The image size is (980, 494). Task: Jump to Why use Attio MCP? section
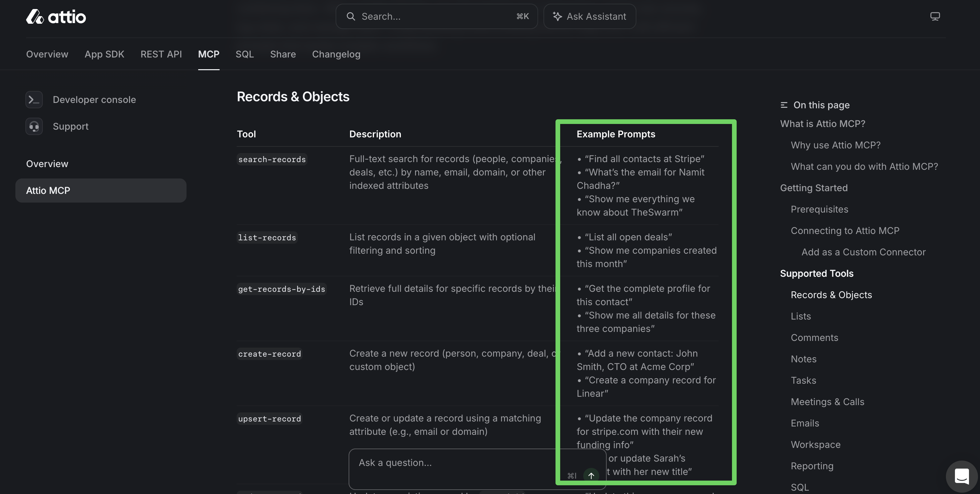[835, 145]
